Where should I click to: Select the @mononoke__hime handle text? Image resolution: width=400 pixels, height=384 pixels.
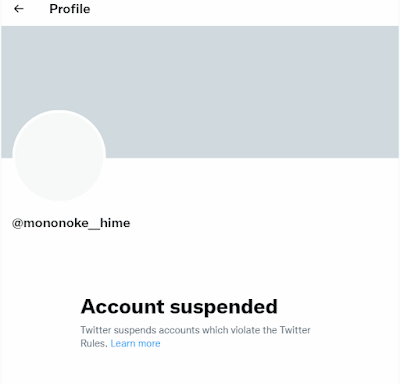tap(71, 223)
